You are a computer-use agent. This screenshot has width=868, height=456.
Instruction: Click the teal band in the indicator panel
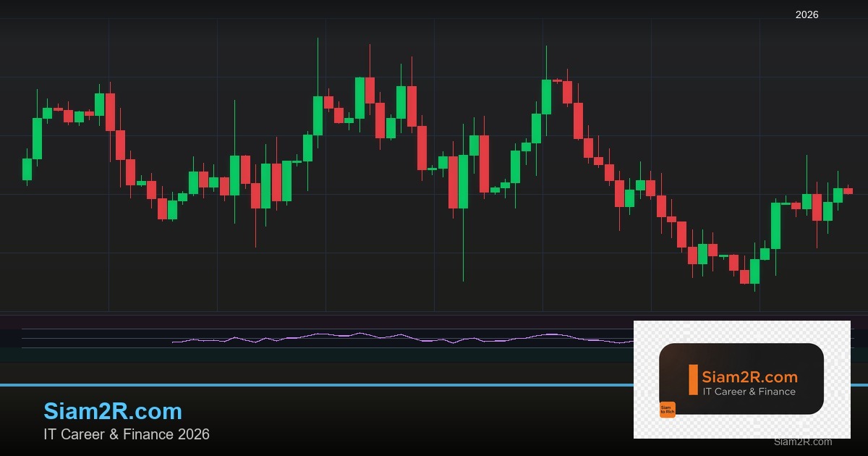[289, 355]
